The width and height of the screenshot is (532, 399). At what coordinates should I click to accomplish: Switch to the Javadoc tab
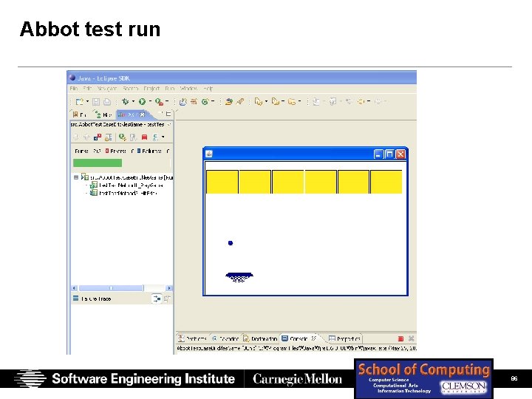pos(225,338)
